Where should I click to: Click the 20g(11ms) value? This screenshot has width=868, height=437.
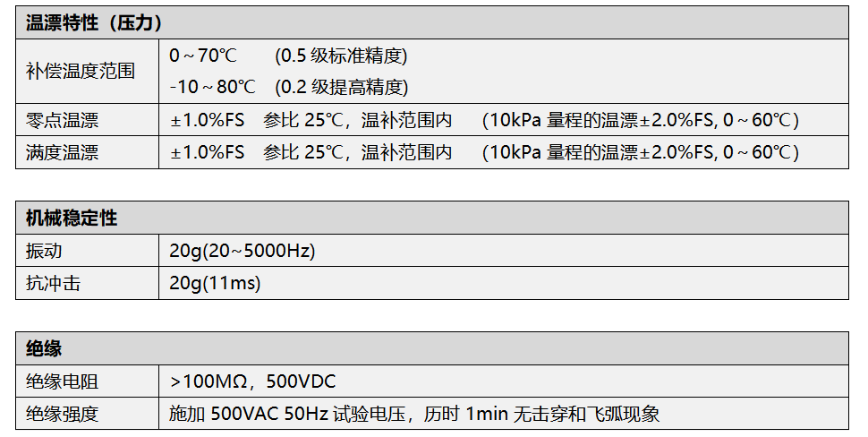click(x=215, y=284)
